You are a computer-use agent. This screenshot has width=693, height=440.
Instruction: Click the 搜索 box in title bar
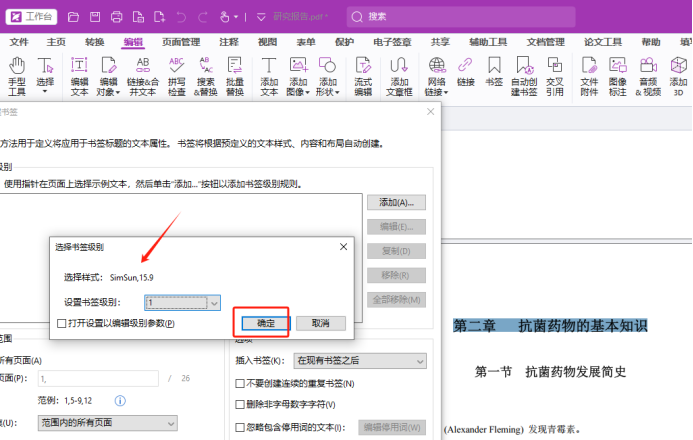click(x=450, y=16)
